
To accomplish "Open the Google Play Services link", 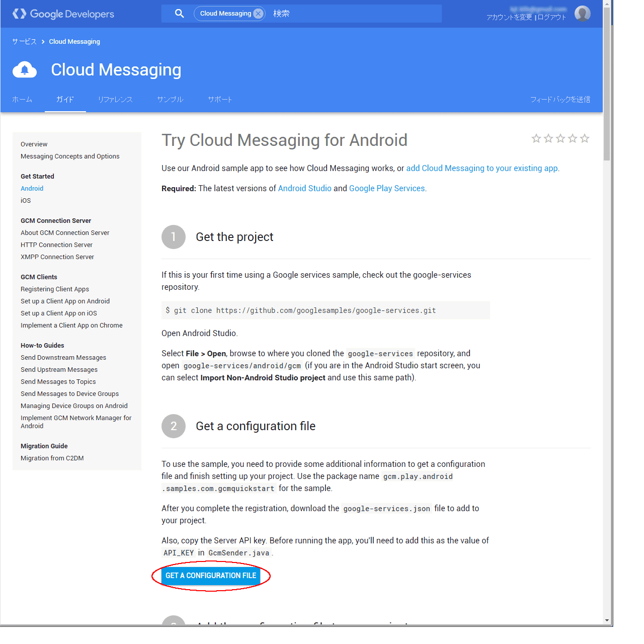I will tap(387, 189).
